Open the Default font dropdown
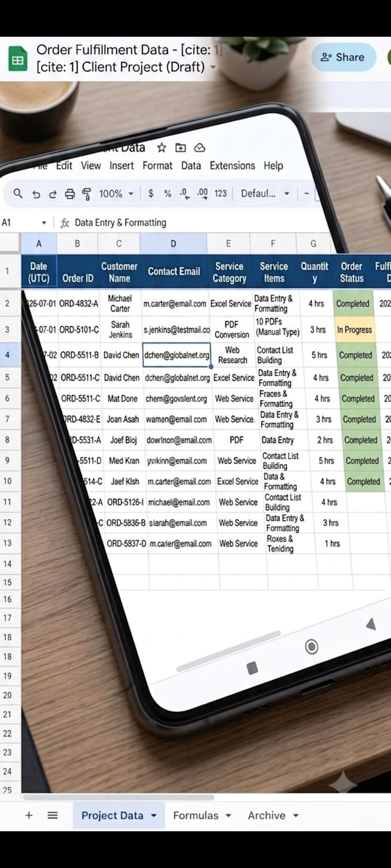 265,194
